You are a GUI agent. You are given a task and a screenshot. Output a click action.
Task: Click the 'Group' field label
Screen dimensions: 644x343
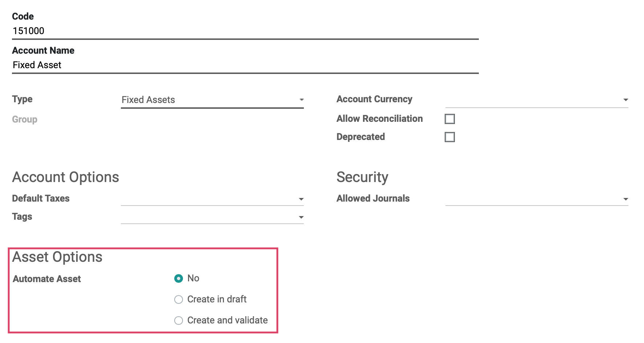(x=25, y=119)
